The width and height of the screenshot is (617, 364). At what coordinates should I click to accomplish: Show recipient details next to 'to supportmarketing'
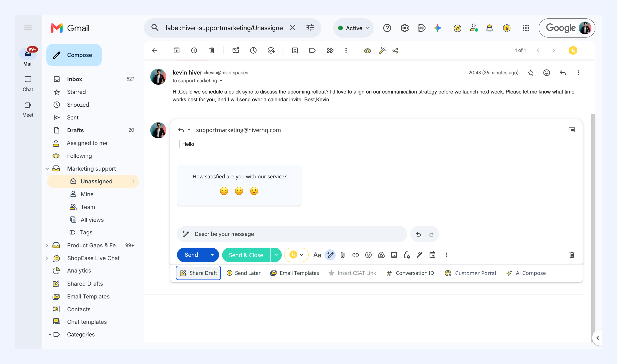click(221, 81)
